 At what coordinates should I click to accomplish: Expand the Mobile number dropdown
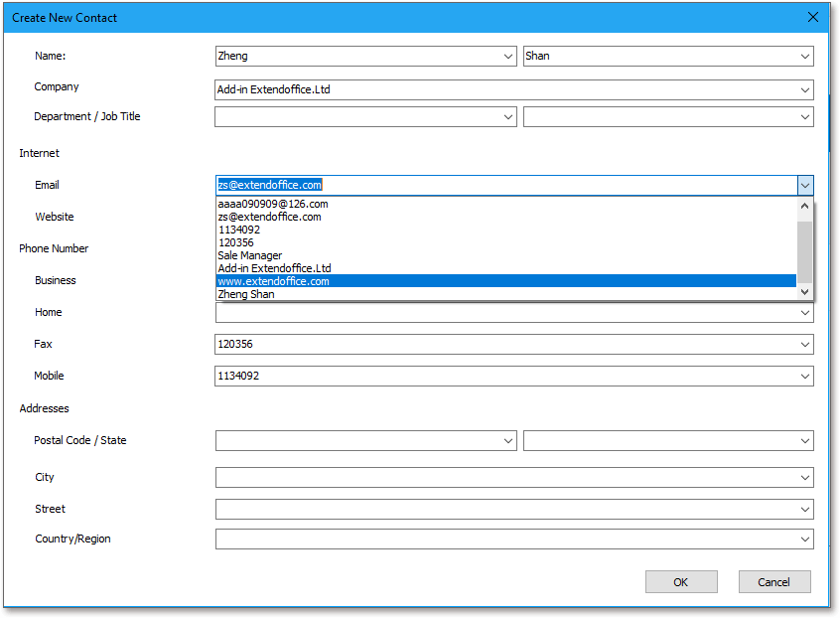click(804, 376)
